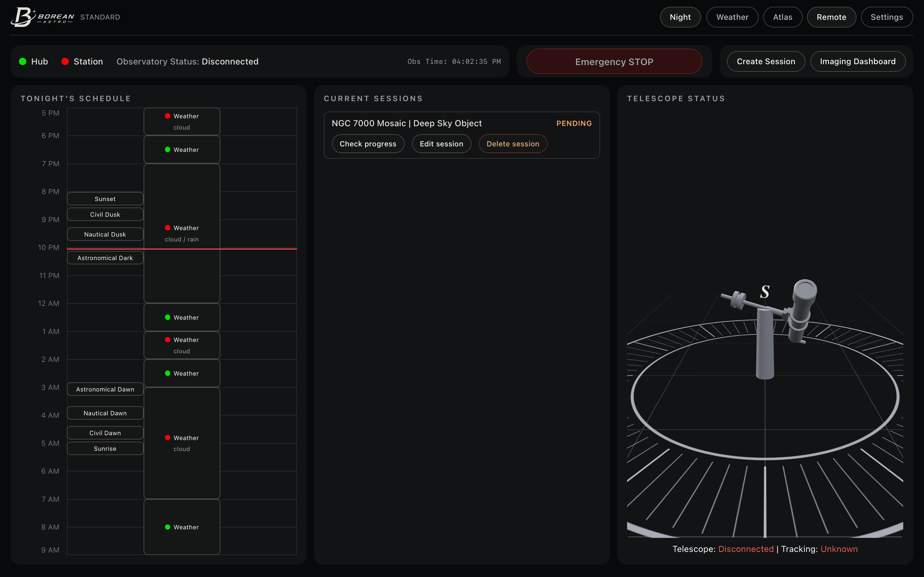Image resolution: width=924 pixels, height=577 pixels.
Task: Click the green Hub status indicator
Action: click(23, 61)
